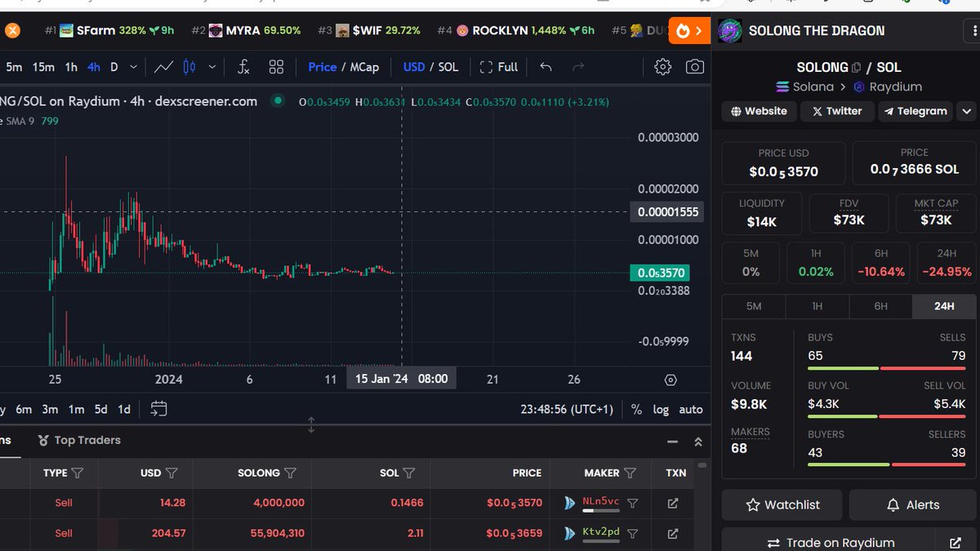Open the SOLONG Twitter link
Image resolution: width=980 pixels, height=551 pixels.
pyautogui.click(x=836, y=111)
